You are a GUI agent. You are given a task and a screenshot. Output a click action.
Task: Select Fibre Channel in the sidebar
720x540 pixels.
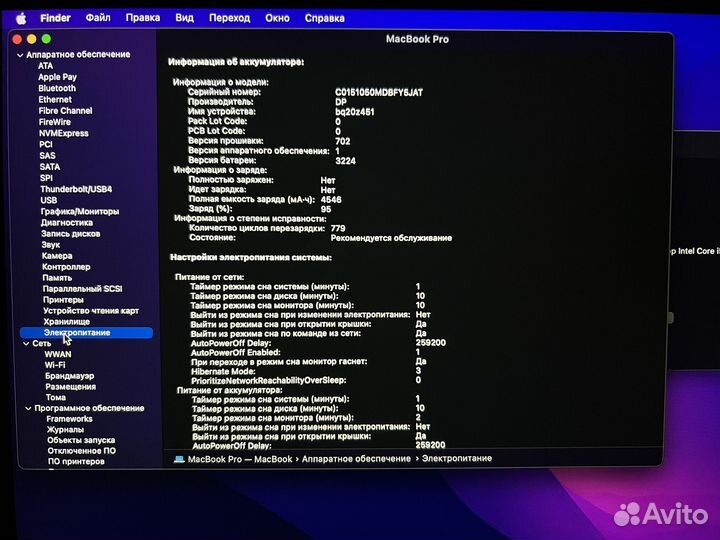click(65, 111)
